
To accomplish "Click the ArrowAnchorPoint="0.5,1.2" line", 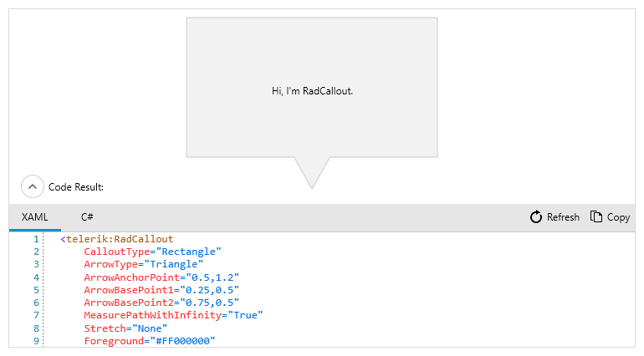I will [161, 277].
